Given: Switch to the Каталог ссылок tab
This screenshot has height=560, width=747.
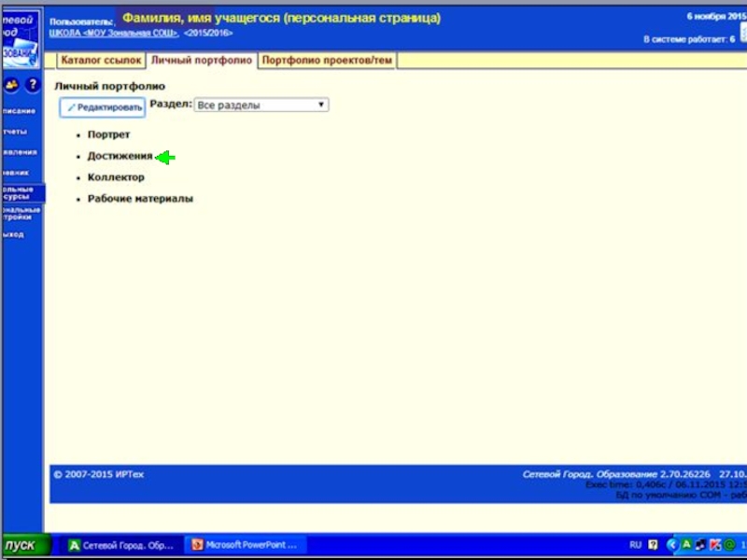Looking at the screenshot, I should [101, 61].
